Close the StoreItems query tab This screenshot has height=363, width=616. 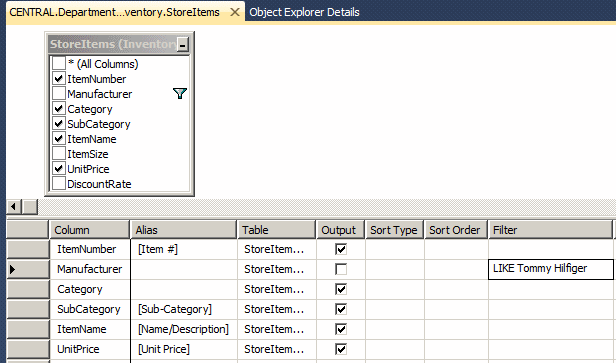tap(235, 12)
